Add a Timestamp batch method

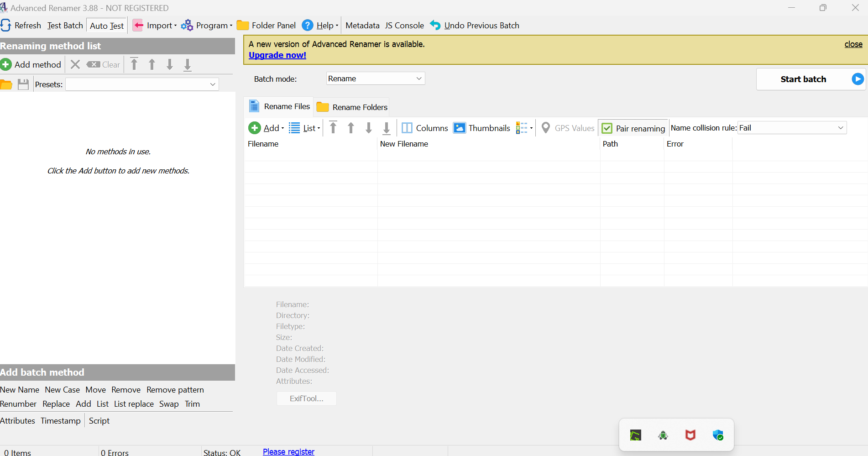(x=61, y=421)
